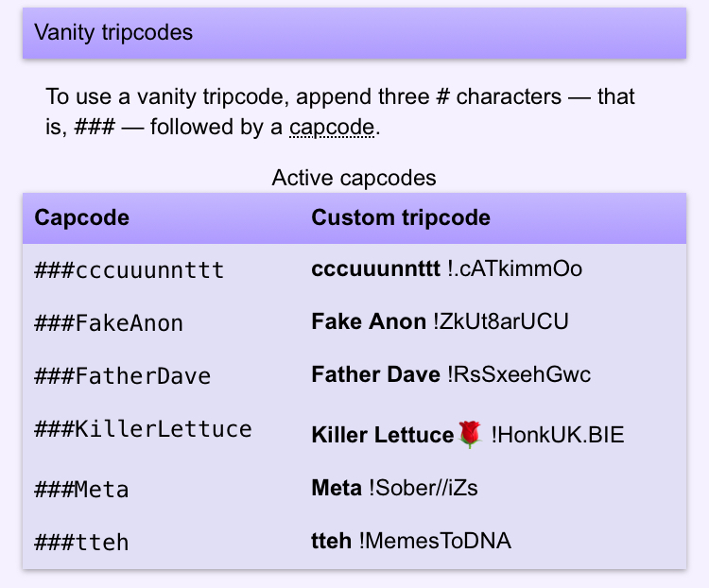Click the cccuuunnttt bold name
709x588 pixels.
(375, 269)
